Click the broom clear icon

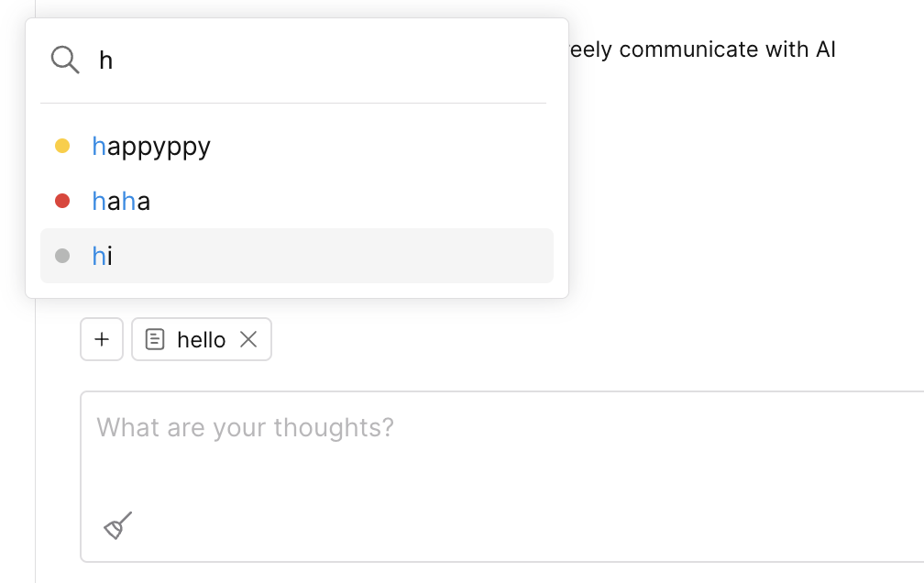[118, 525]
